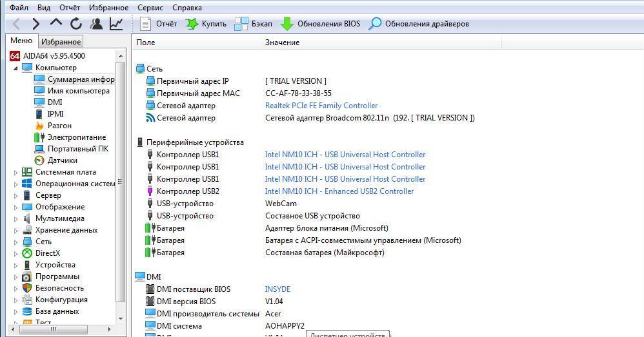Refresh the report with the Refresh icon
Viewport: 644px width, 337px height.
point(76,24)
